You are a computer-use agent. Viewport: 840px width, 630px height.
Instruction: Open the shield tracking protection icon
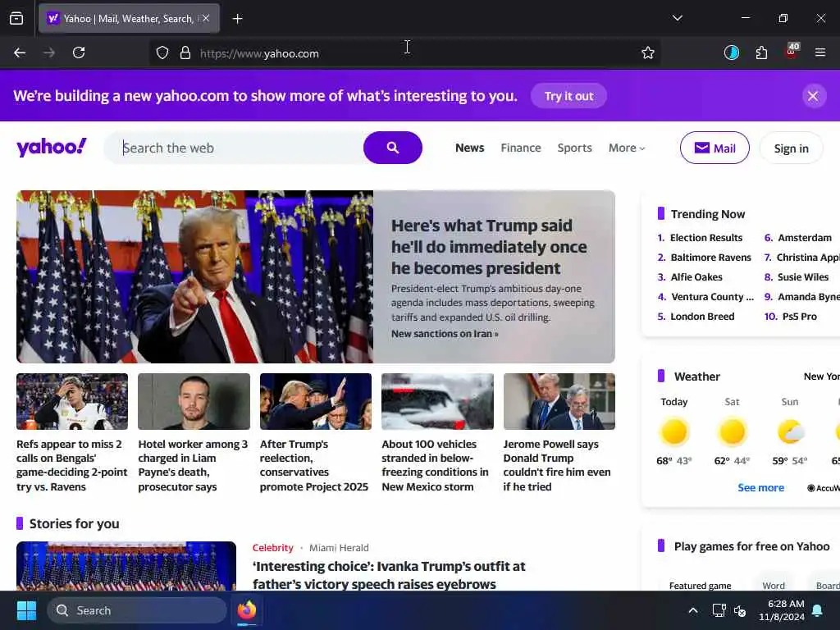tap(162, 52)
